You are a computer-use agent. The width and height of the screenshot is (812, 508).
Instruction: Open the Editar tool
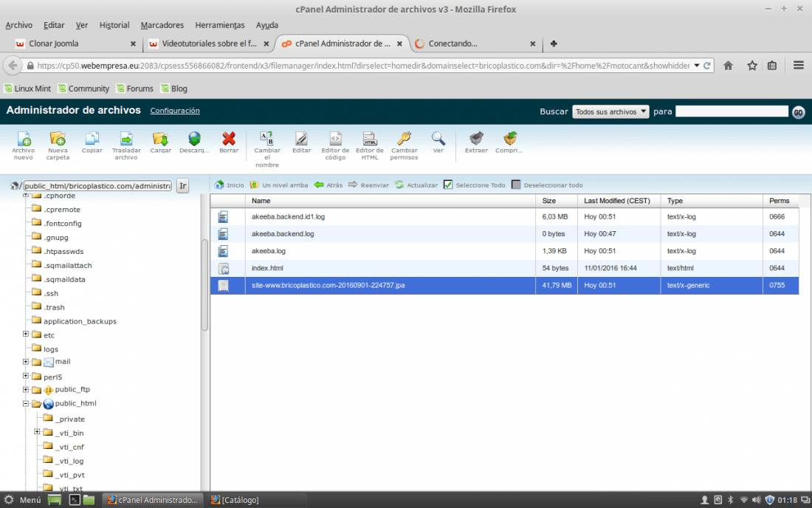pyautogui.click(x=301, y=143)
